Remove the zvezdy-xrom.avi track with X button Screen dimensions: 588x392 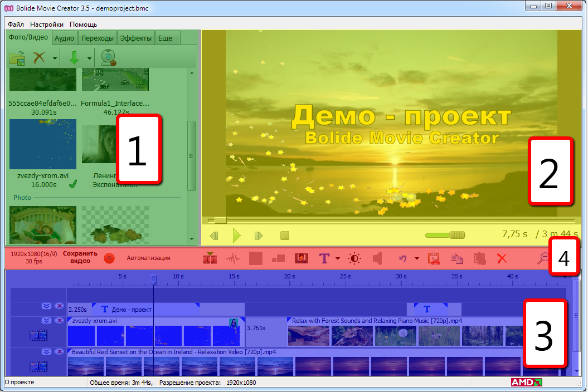[59, 321]
